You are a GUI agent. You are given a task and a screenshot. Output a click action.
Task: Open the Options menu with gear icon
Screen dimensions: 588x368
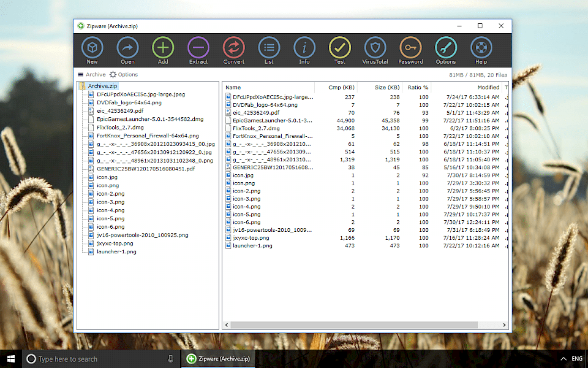[x=124, y=74]
